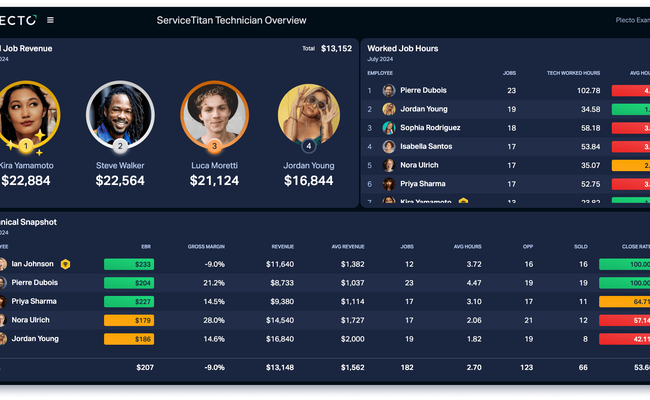Select Luca Moretti's profile photo

pos(214,114)
